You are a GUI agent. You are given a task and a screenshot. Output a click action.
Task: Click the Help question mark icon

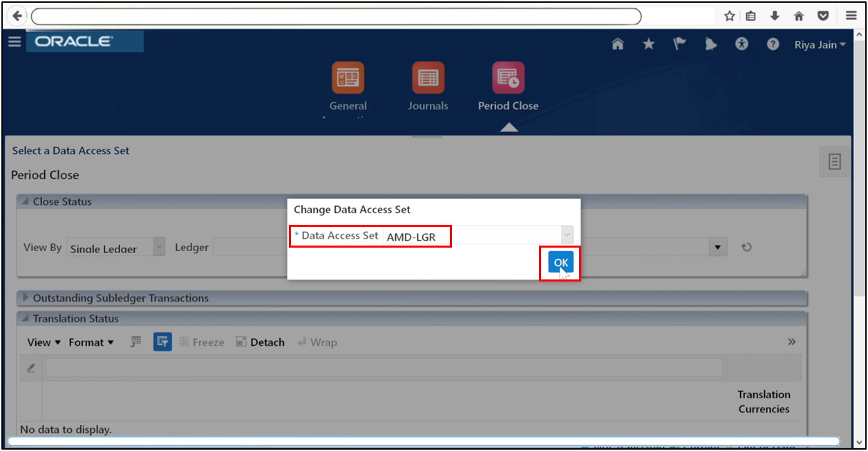(x=773, y=44)
